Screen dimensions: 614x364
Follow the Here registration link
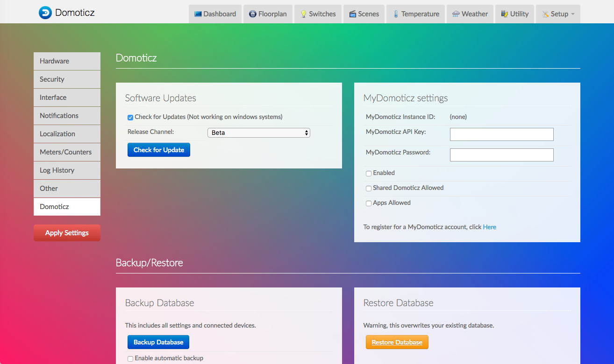[490, 227]
